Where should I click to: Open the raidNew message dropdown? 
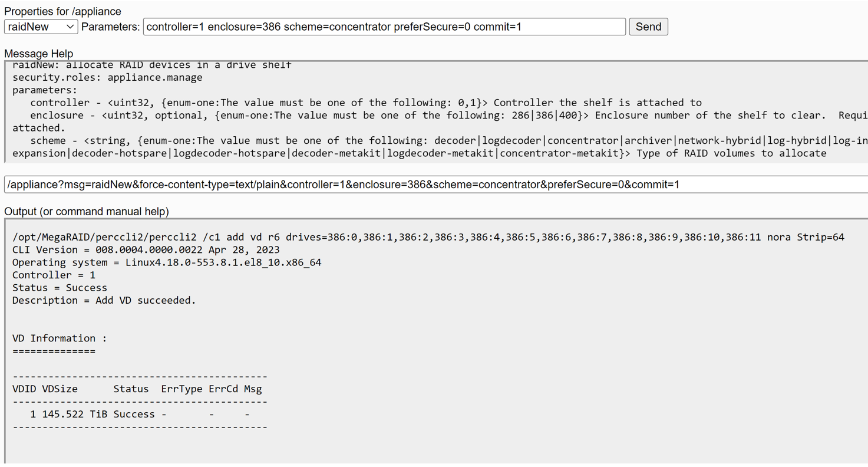point(41,27)
